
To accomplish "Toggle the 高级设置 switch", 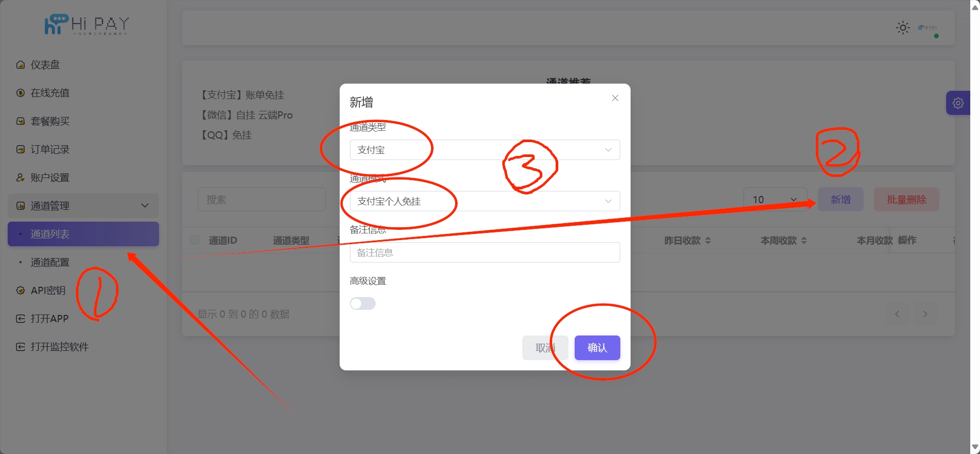I will pos(363,304).
